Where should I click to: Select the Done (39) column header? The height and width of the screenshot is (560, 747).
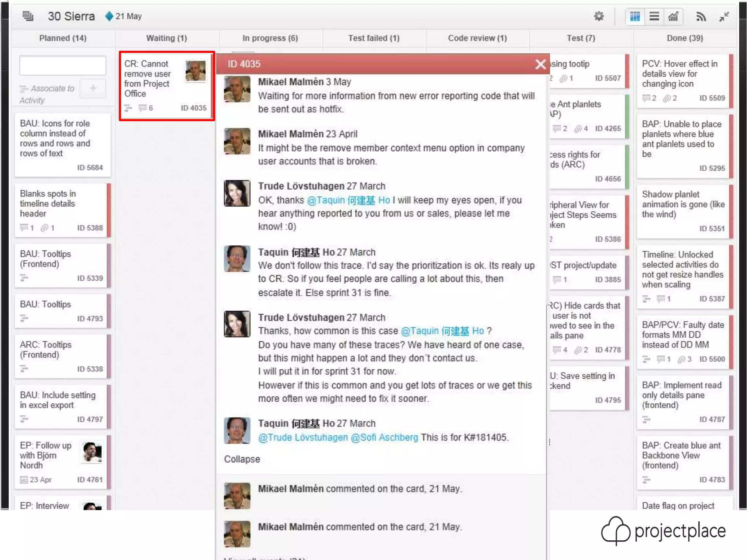pyautogui.click(x=685, y=38)
